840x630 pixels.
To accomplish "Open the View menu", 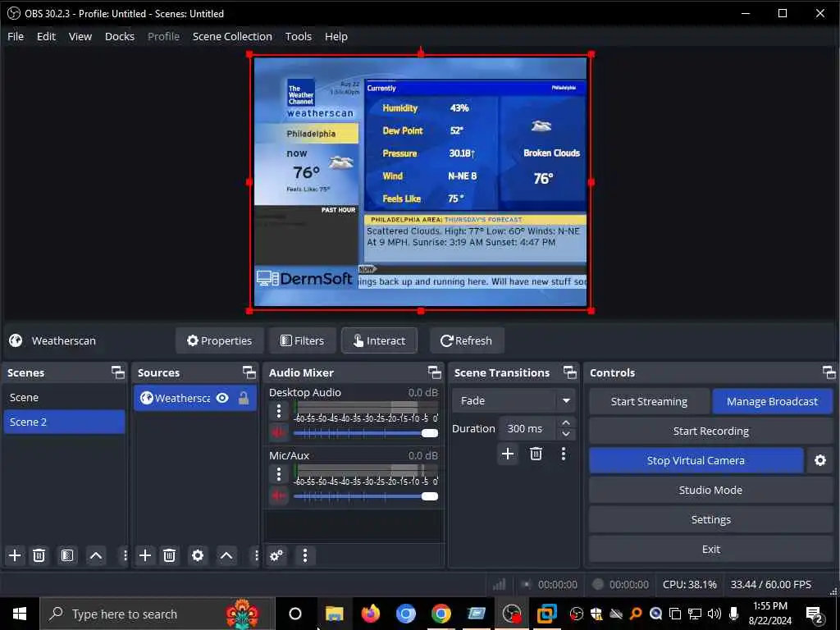I will pyautogui.click(x=80, y=36).
